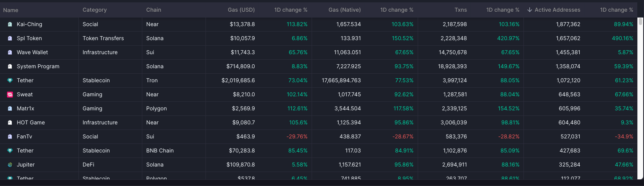Click the $2,019,685.6 gas value

(238, 80)
